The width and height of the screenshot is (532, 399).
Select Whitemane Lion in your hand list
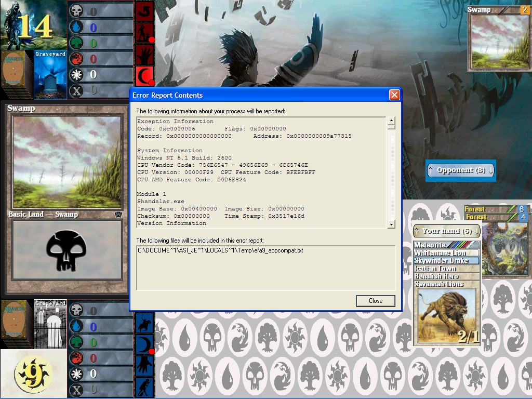pyautogui.click(x=446, y=253)
